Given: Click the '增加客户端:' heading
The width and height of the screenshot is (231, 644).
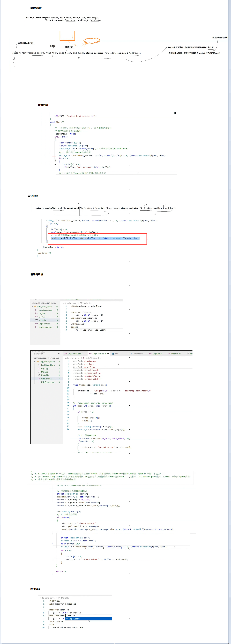Looking at the screenshot, I should [x=37, y=274].
